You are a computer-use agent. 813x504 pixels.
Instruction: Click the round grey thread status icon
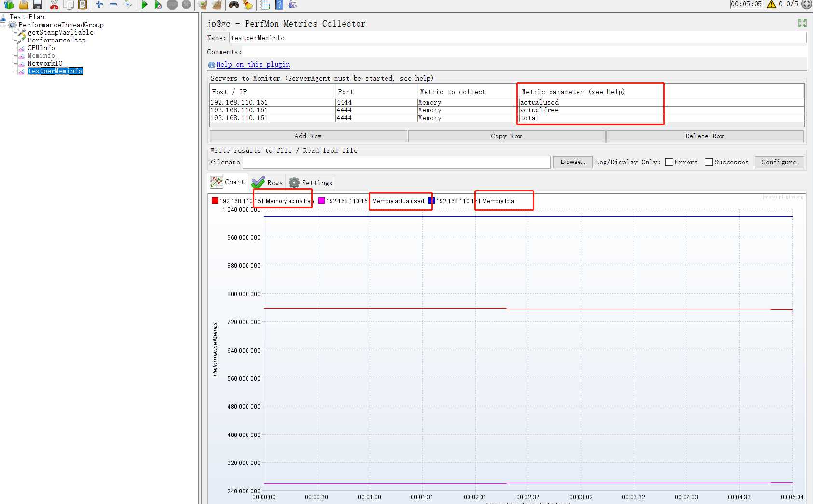(x=807, y=4)
